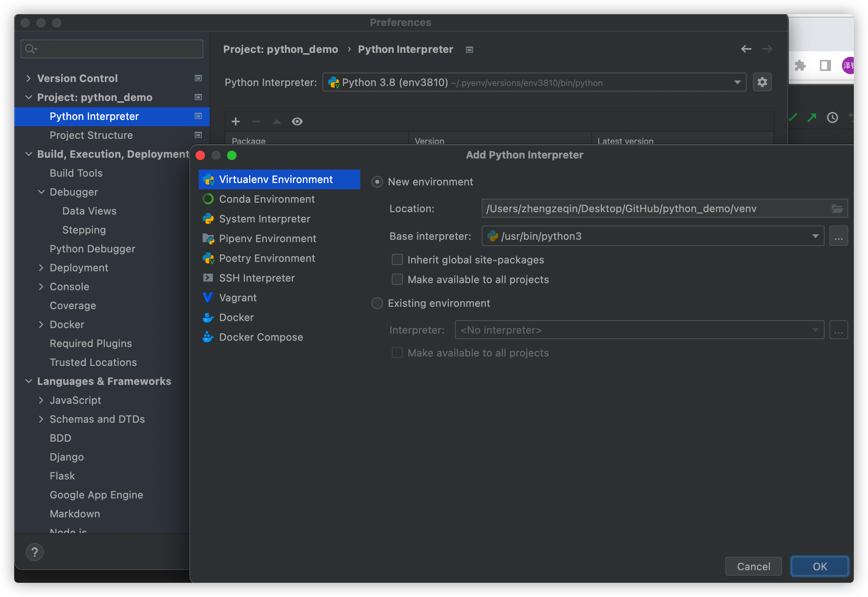Click browser extensions puzzle icon in background
Screen dimensions: 868x597
[800, 65]
